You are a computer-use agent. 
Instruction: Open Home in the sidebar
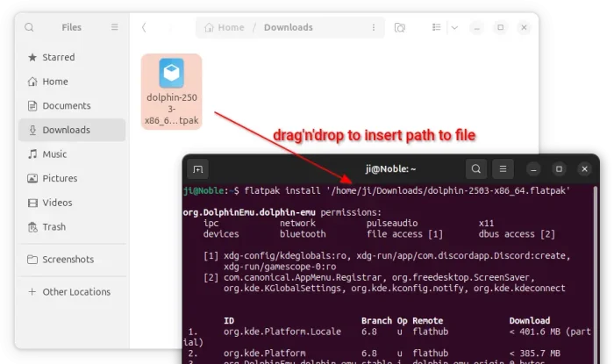(72, 82)
